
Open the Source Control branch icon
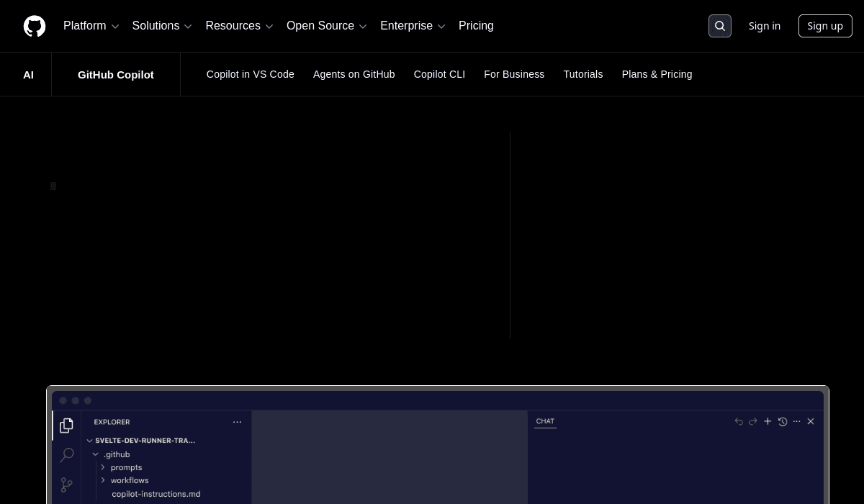66,485
